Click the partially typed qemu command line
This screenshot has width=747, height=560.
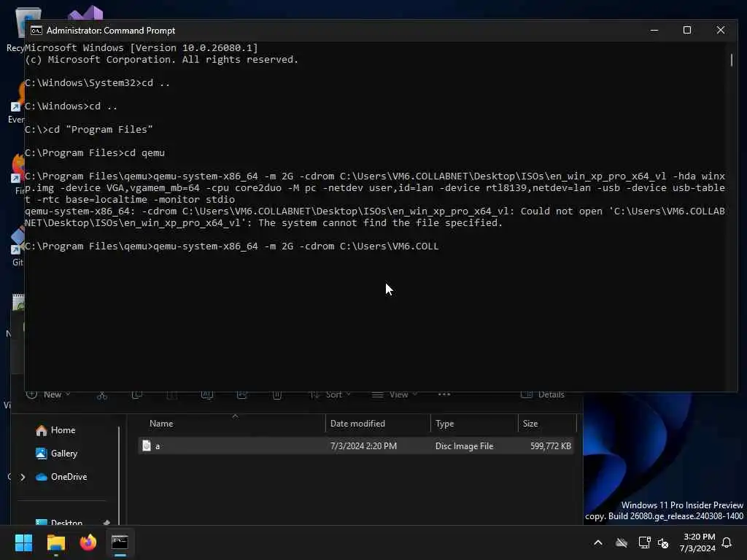231,246
